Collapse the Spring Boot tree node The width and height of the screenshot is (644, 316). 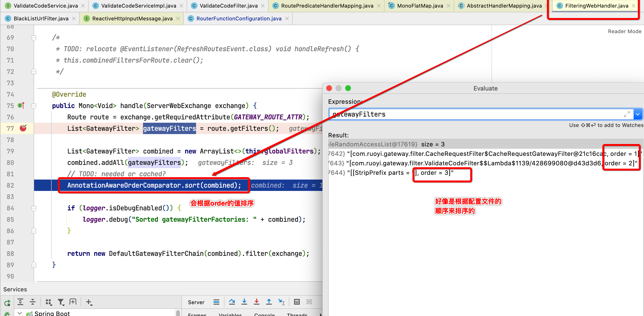click(x=19, y=313)
